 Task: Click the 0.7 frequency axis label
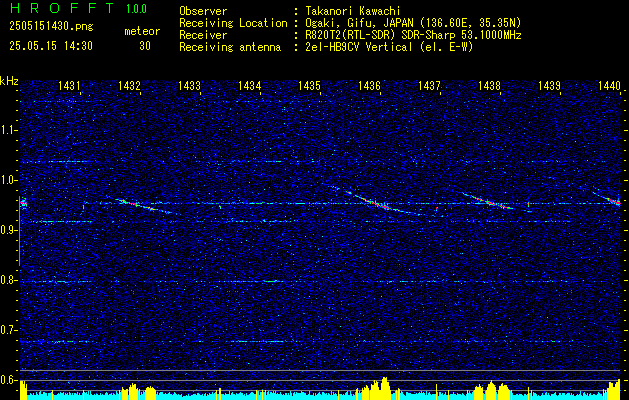(8, 330)
